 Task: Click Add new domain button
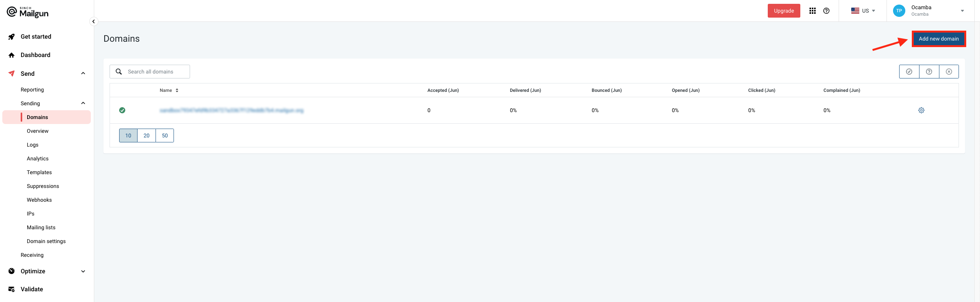(939, 39)
